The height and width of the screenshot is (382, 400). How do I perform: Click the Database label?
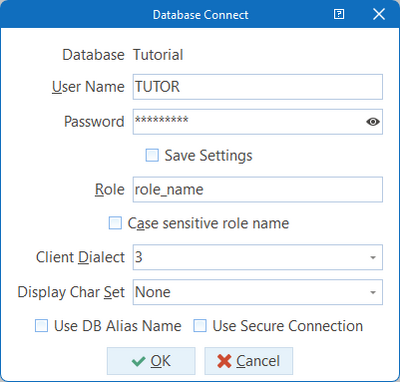(x=93, y=55)
